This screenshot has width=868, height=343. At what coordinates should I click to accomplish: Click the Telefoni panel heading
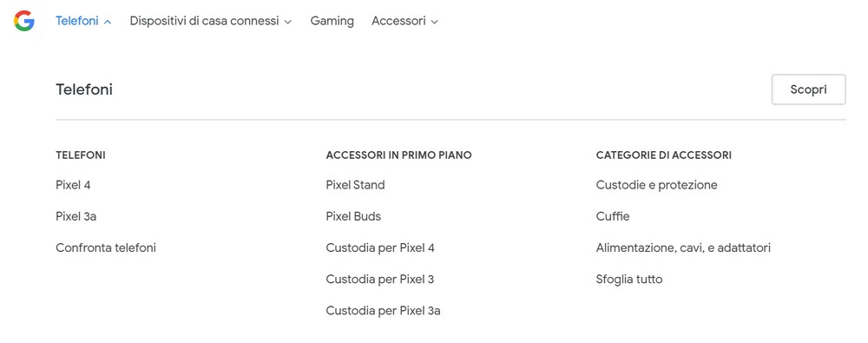coord(84,89)
